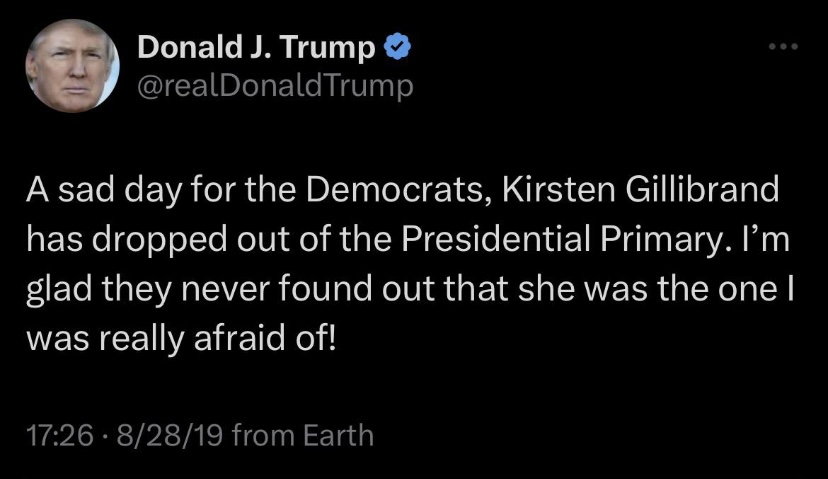Click the words "glad they never found"
This screenshot has height=479, width=828.
pos(199,290)
